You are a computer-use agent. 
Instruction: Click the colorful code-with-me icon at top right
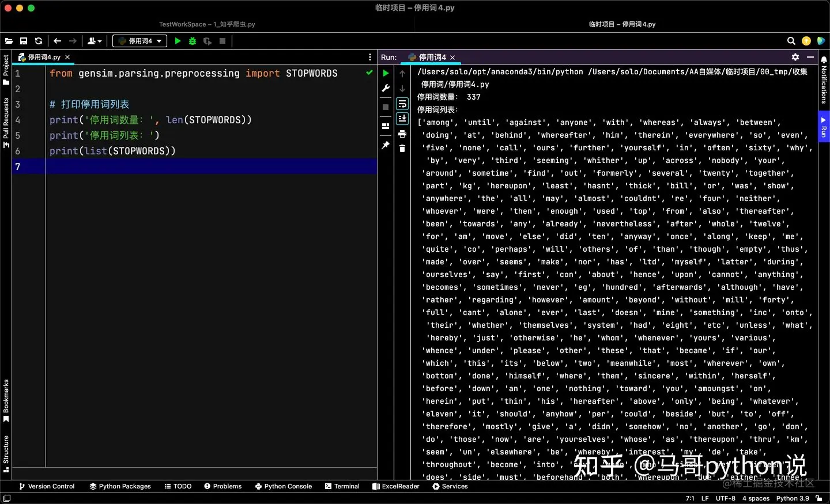click(821, 41)
